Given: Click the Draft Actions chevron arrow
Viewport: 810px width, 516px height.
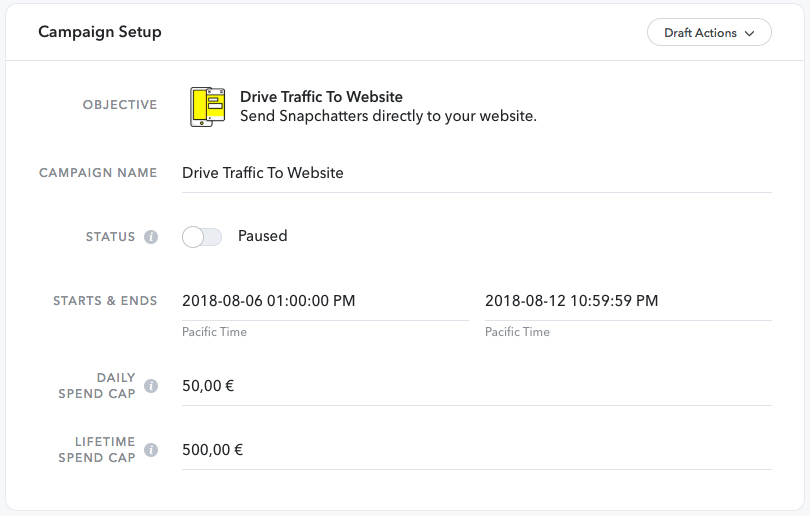Looking at the screenshot, I should pyautogui.click(x=750, y=34).
